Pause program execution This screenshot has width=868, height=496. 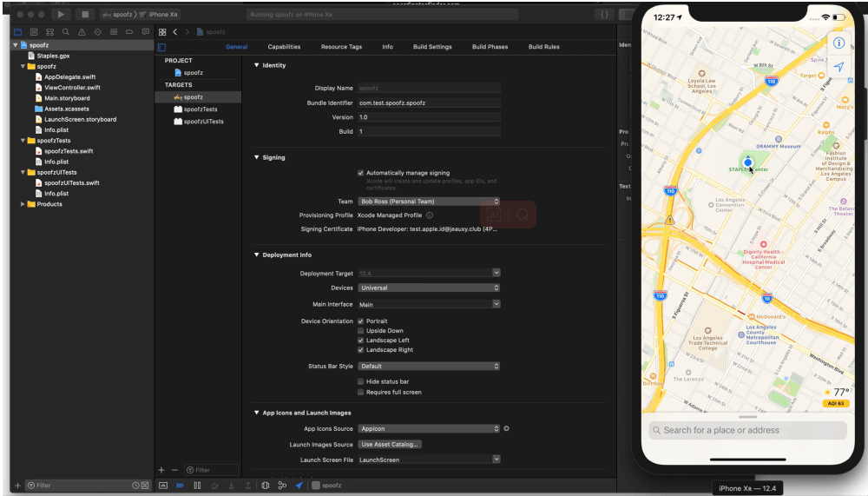[x=197, y=486]
